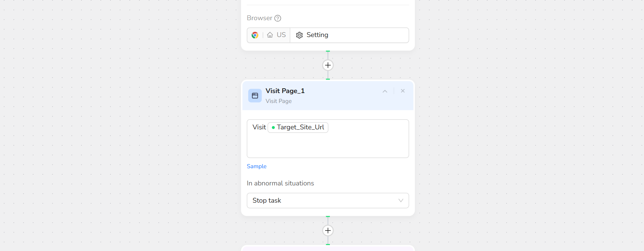Viewport: 644px width, 251px height.
Task: Add a step below Visit Page_1
Action: 328,230
